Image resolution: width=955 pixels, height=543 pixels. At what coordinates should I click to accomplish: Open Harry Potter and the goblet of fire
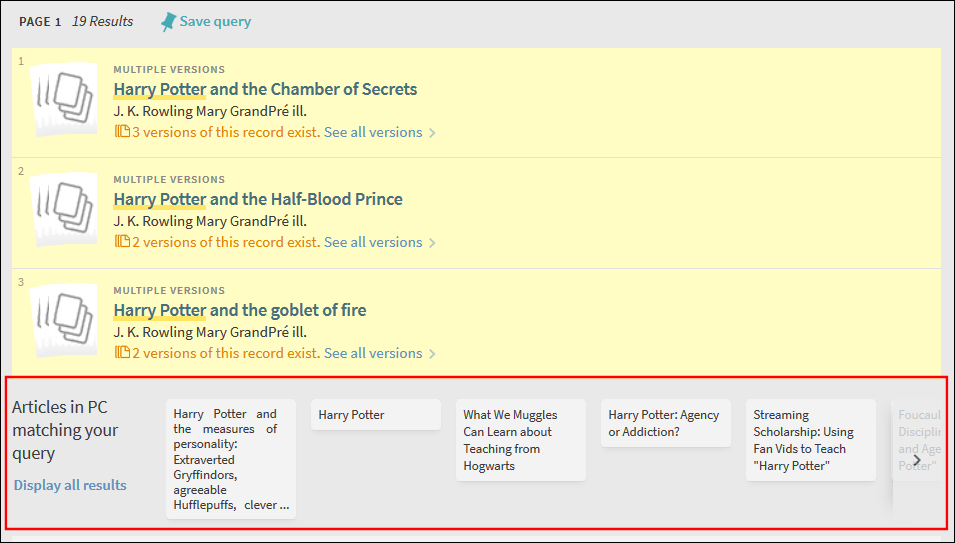click(239, 310)
